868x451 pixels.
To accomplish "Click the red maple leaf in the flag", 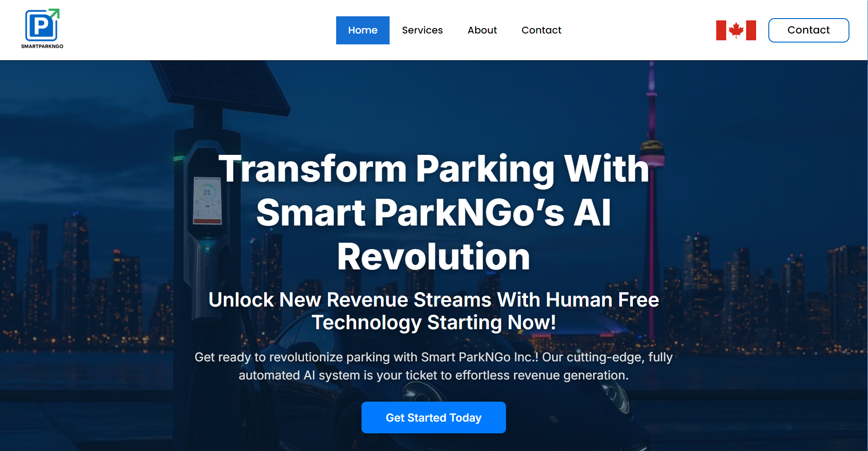I will pos(736,30).
